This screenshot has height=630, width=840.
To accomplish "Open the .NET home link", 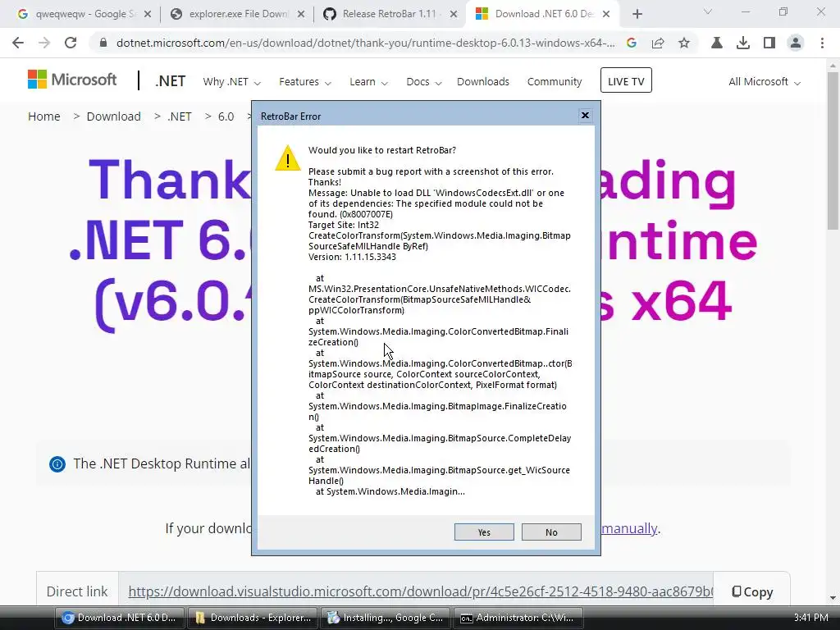I will [x=171, y=81].
